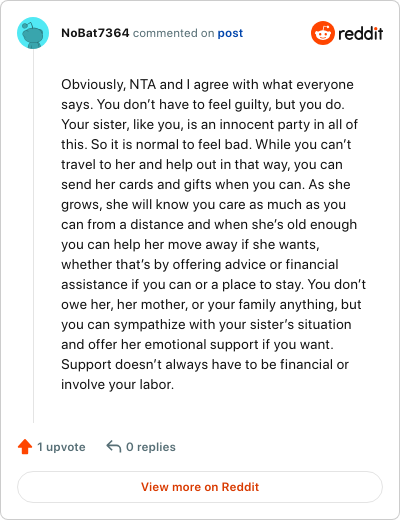400x520 pixels.
Task: Select the "View more on Reddit" button
Action: pyautogui.click(x=200, y=487)
